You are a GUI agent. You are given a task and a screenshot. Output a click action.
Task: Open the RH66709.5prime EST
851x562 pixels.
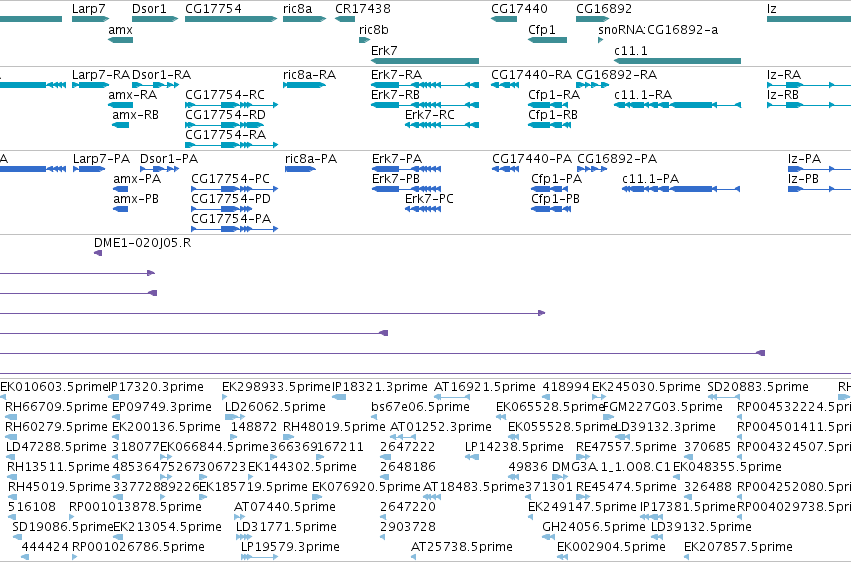point(9,417)
